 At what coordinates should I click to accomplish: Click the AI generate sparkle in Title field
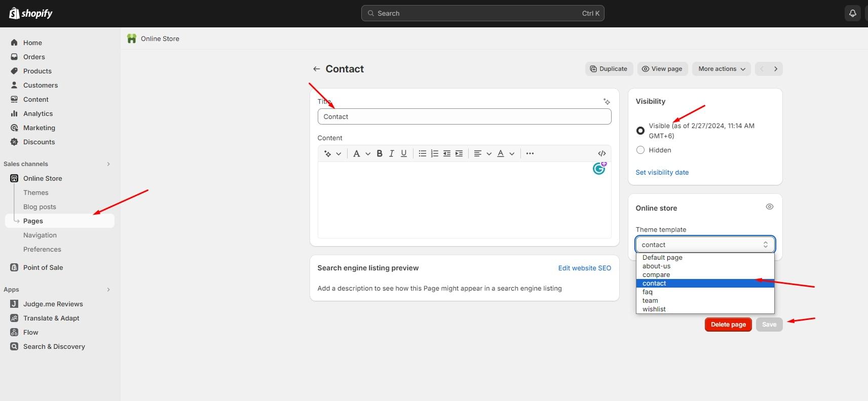tap(607, 102)
